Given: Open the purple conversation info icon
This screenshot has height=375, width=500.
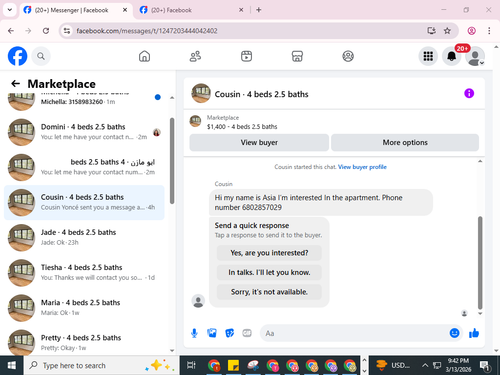Looking at the screenshot, I should pos(469,93).
